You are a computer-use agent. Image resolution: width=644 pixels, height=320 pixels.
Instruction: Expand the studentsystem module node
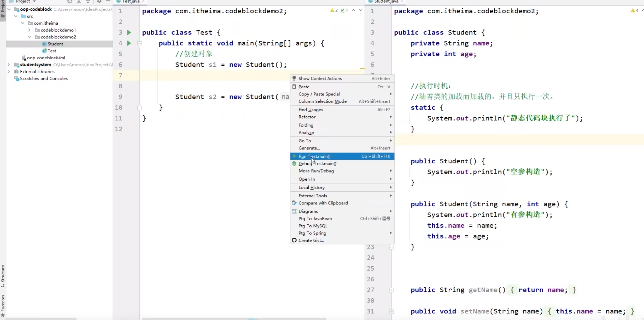click(9, 65)
